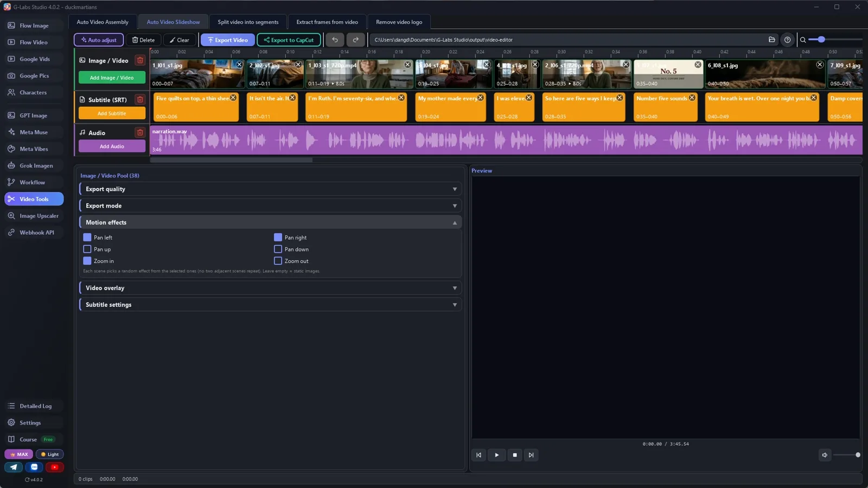Mute the preview volume speaker icon
The width and height of the screenshot is (868, 488).
(825, 455)
